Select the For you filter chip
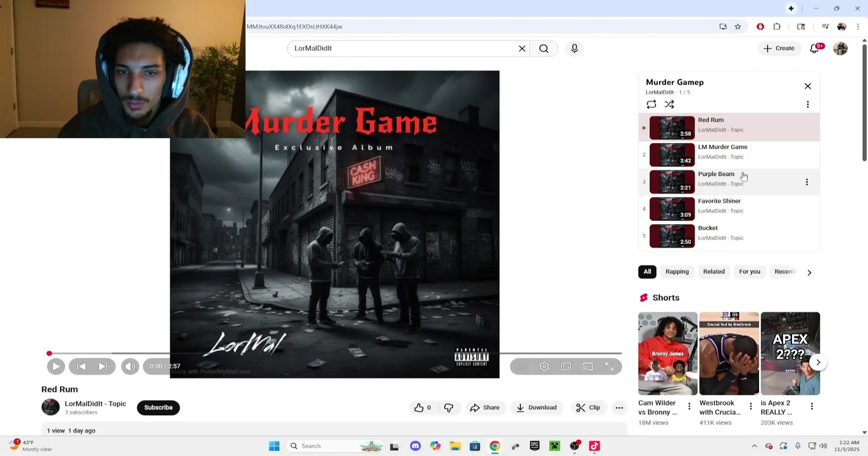The height and width of the screenshot is (456, 868). pyautogui.click(x=750, y=272)
